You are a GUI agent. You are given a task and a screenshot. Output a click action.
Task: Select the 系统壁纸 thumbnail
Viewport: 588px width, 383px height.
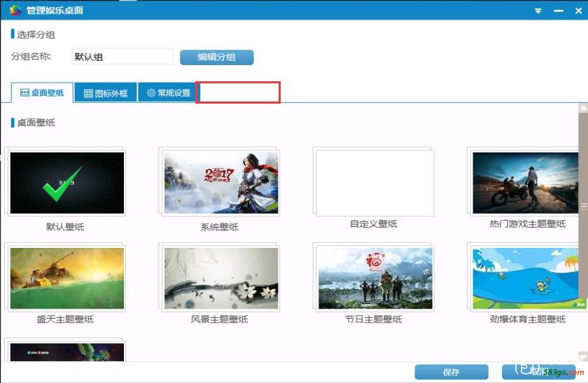point(221,183)
